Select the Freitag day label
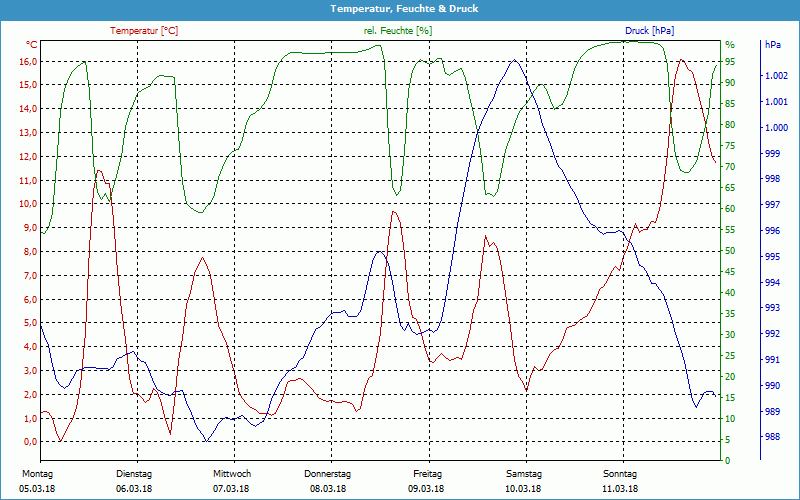 pyautogui.click(x=427, y=474)
